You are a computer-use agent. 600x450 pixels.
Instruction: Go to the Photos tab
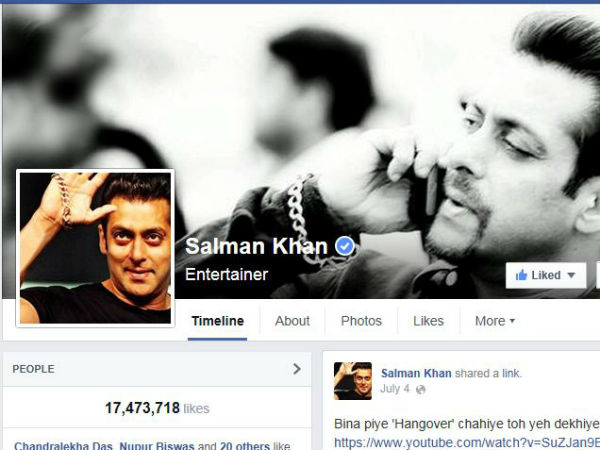(361, 321)
